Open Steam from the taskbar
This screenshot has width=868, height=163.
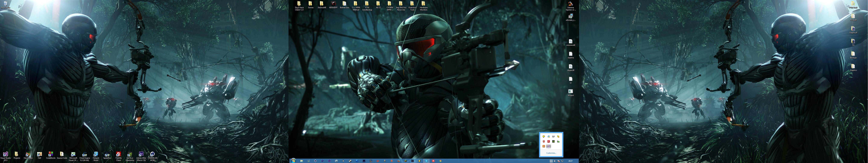point(350,161)
